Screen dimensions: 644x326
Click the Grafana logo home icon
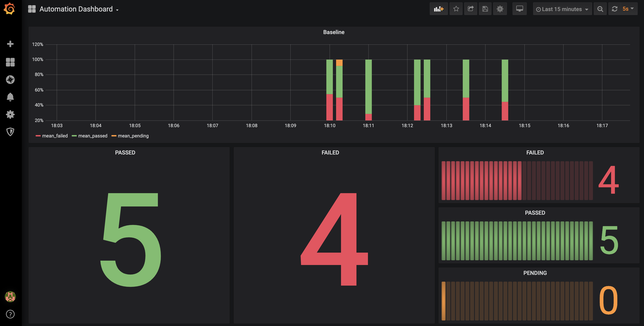click(10, 9)
